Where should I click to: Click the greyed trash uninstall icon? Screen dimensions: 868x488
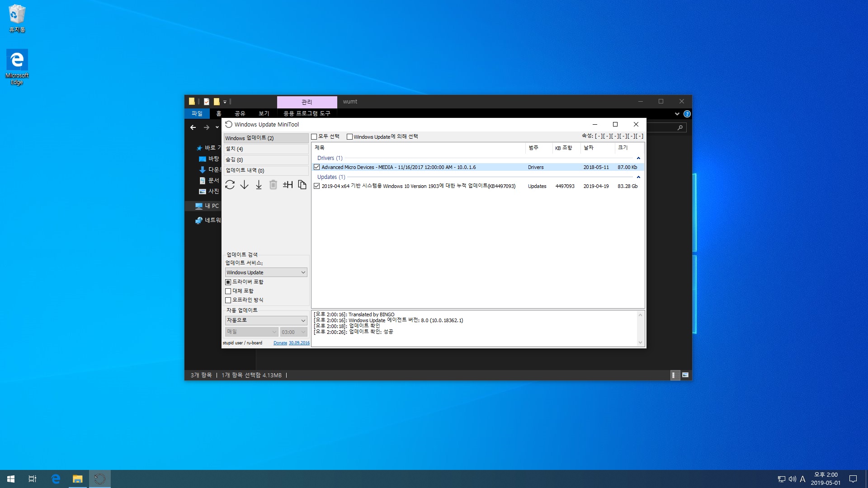(273, 185)
